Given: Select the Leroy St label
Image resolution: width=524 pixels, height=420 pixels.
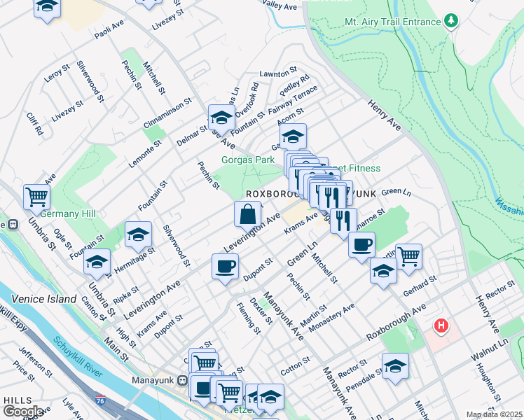Looking at the screenshot, I should tap(57, 73).
